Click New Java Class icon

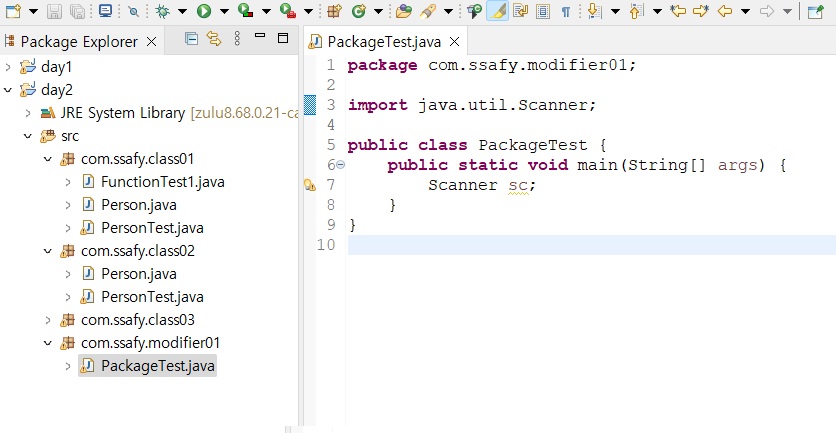point(359,11)
